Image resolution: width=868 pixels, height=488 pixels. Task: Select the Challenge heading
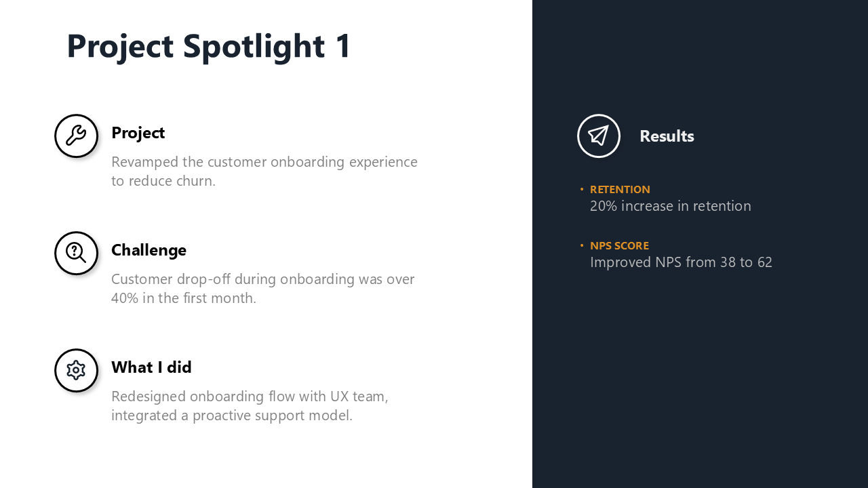(149, 250)
